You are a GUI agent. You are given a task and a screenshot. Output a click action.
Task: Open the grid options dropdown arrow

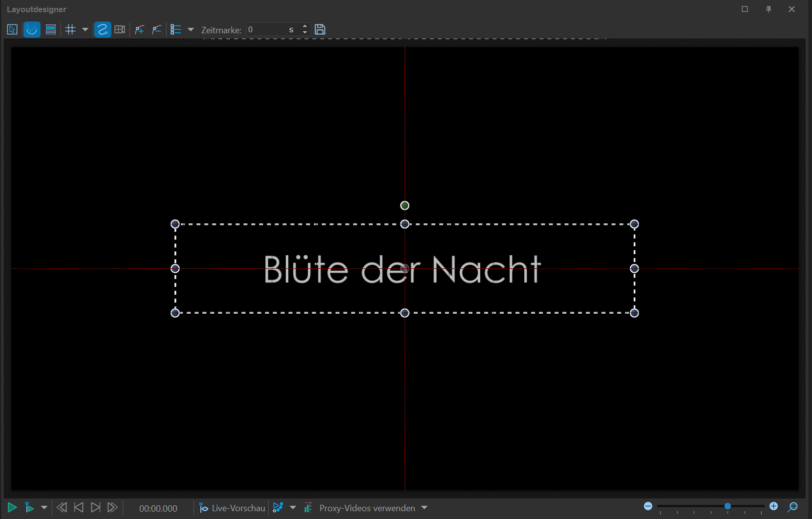pyautogui.click(x=85, y=30)
